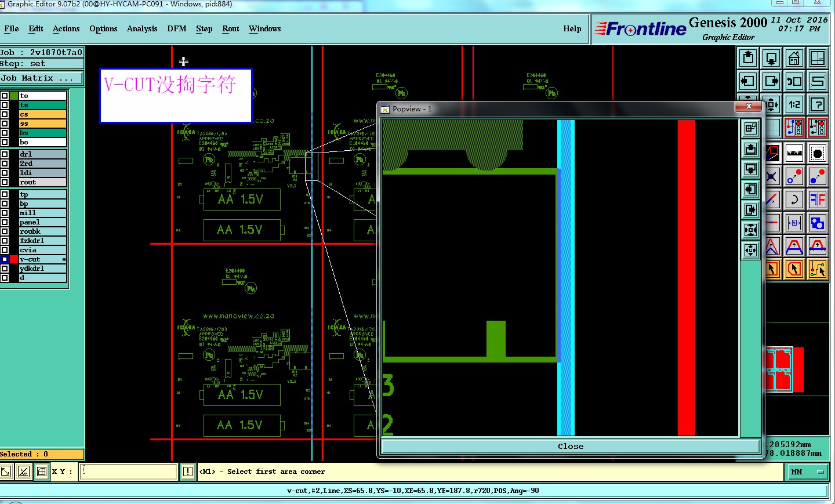Click the home view icon
835x504 pixels.
coord(794,58)
